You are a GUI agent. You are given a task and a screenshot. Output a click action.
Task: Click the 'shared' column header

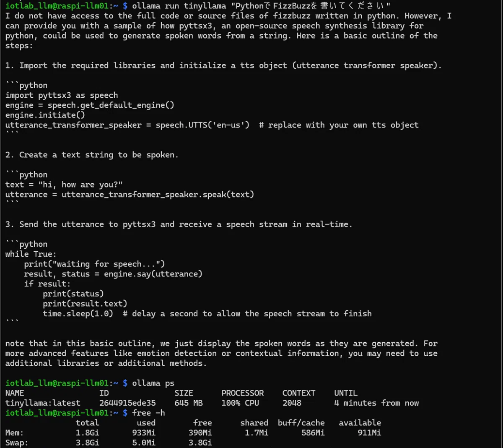coord(254,423)
